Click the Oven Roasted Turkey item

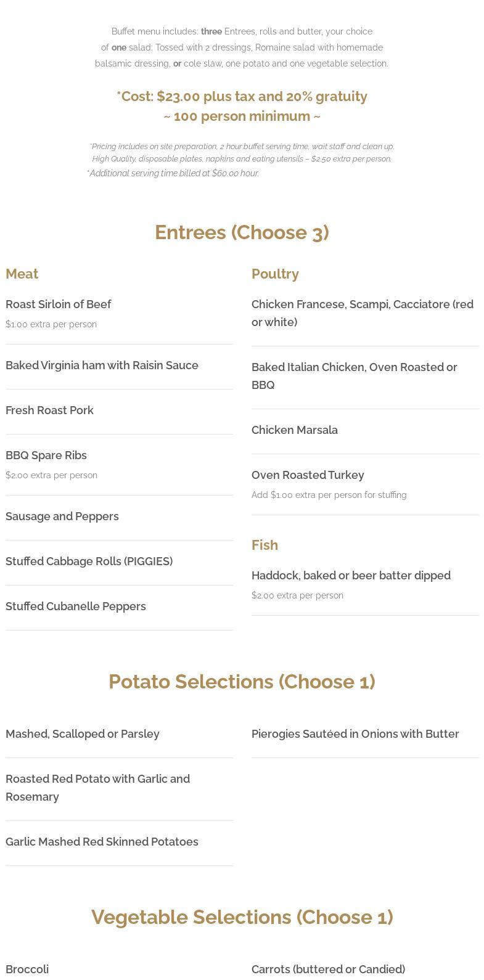click(x=308, y=475)
